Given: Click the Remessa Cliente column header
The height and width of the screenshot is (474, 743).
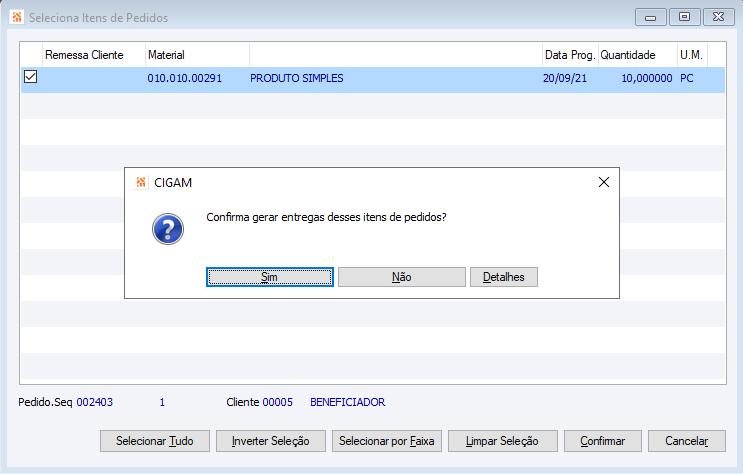Looking at the screenshot, I should point(94,55).
